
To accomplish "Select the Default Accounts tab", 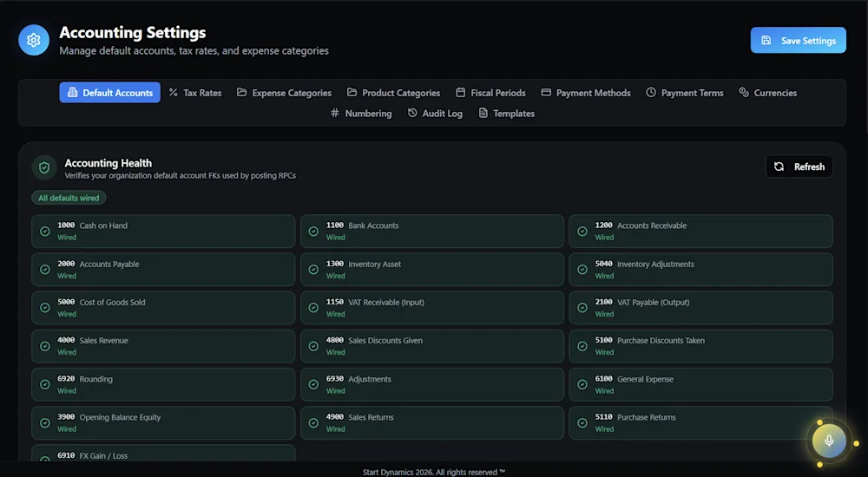I will coord(110,93).
